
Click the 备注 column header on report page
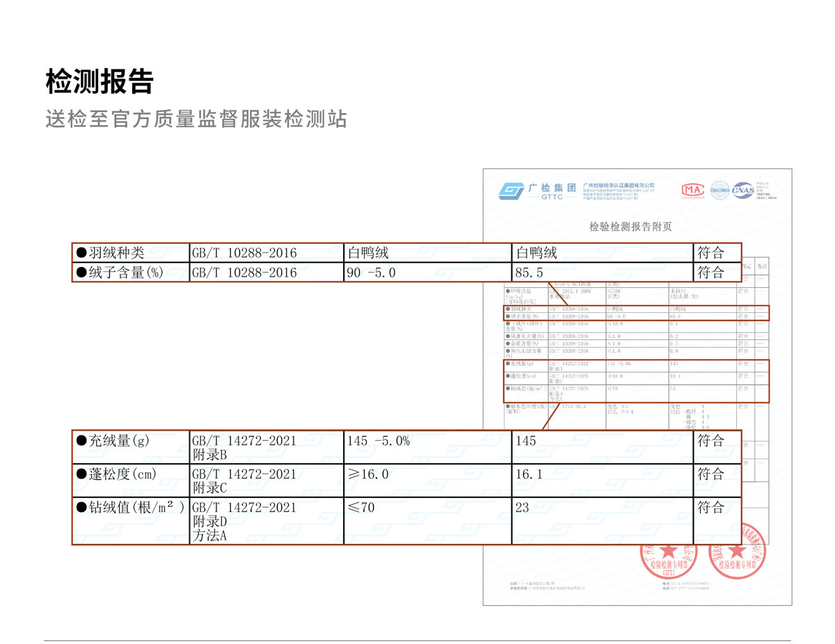[x=762, y=266]
